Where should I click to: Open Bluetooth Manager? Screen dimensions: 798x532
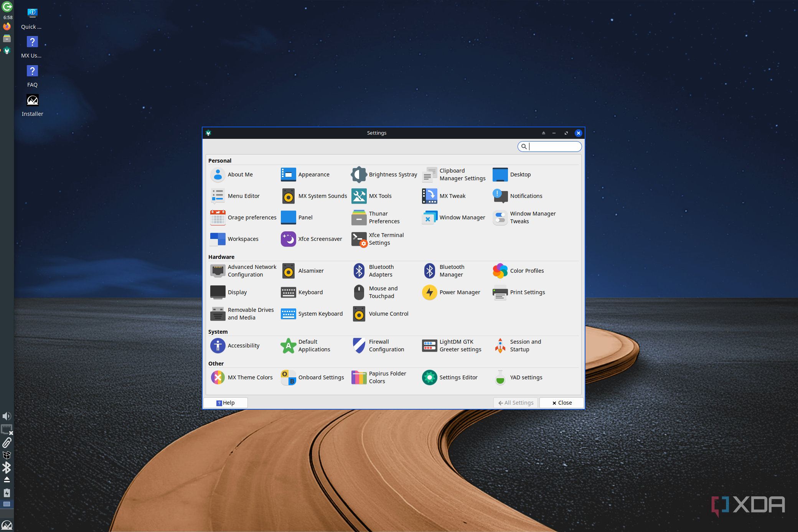(444, 271)
